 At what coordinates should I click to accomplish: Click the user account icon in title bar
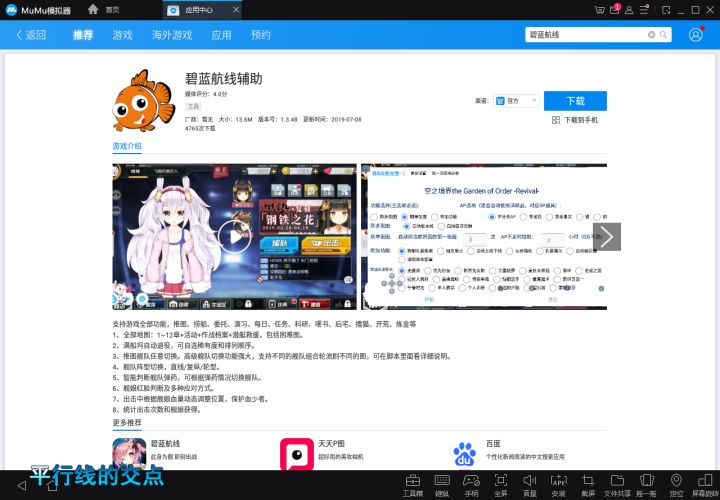629,10
